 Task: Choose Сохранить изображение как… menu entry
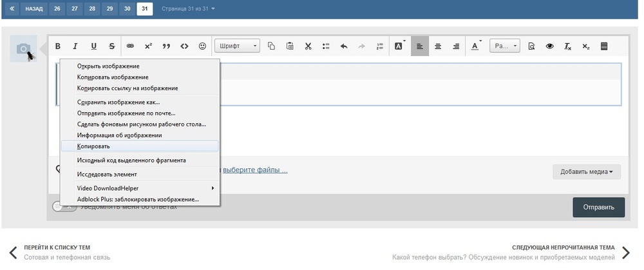pyautogui.click(x=118, y=102)
